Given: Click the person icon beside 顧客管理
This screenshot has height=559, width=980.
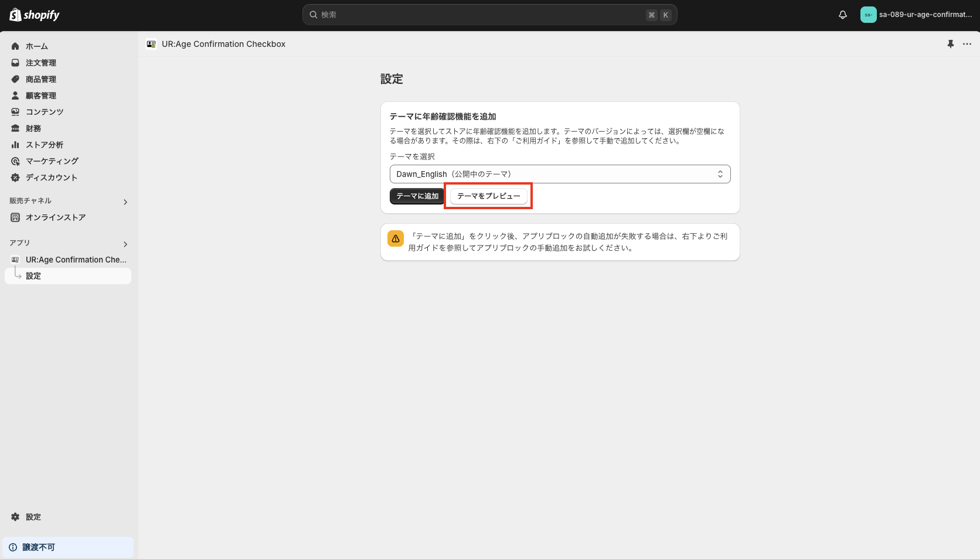Looking at the screenshot, I should pos(15,96).
